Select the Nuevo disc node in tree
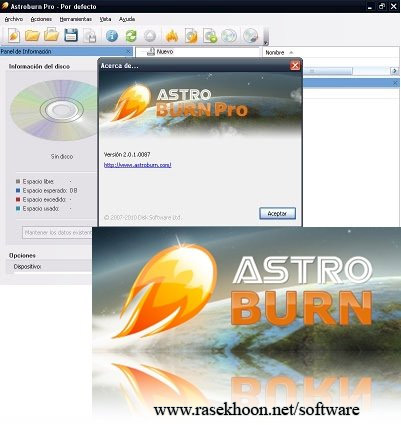The width and height of the screenshot is (401, 425). (160, 52)
